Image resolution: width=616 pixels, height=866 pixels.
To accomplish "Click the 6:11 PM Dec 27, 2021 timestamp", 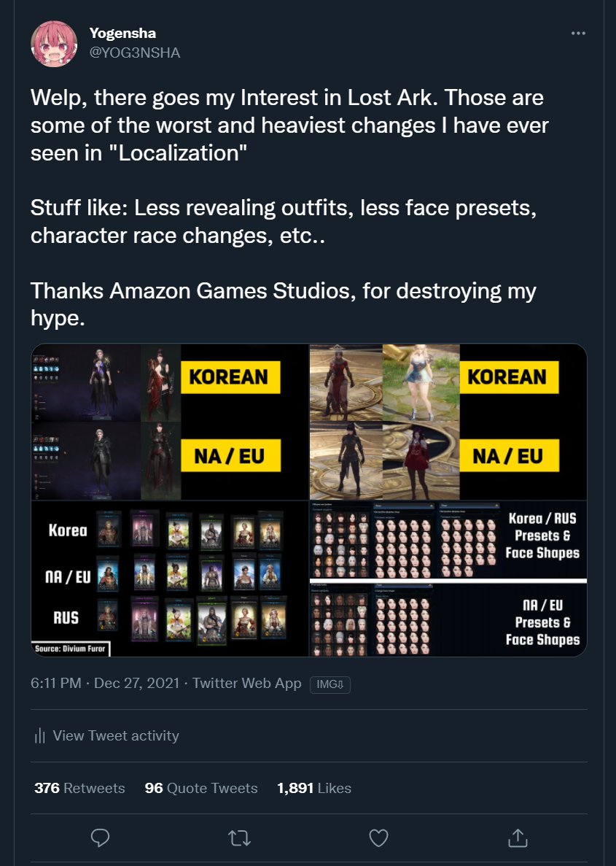I will 106,684.
